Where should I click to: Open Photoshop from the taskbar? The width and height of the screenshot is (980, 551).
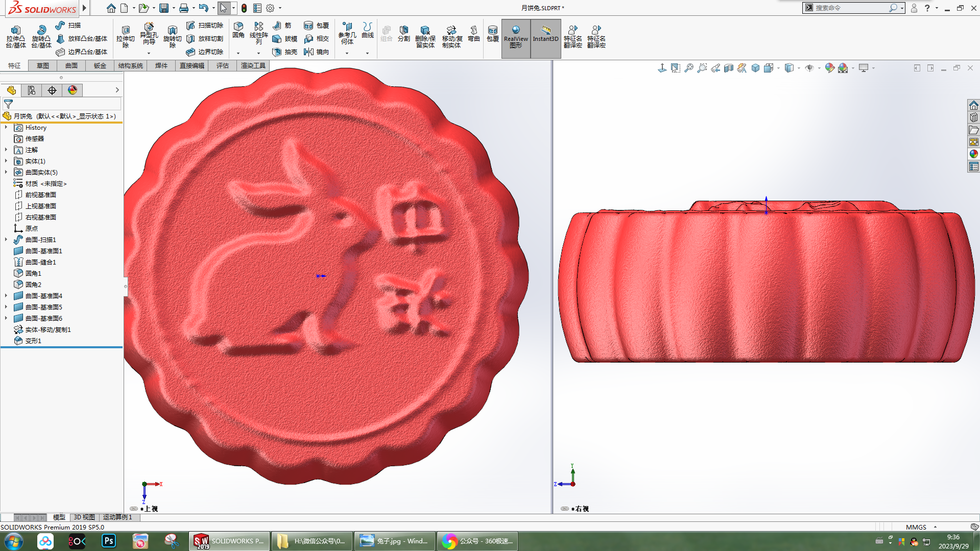(109, 541)
